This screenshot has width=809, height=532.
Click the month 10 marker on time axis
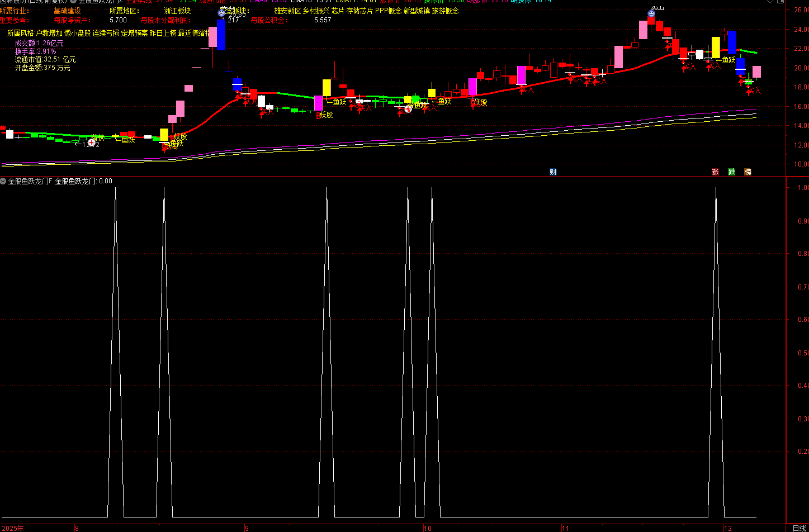[x=428, y=528]
